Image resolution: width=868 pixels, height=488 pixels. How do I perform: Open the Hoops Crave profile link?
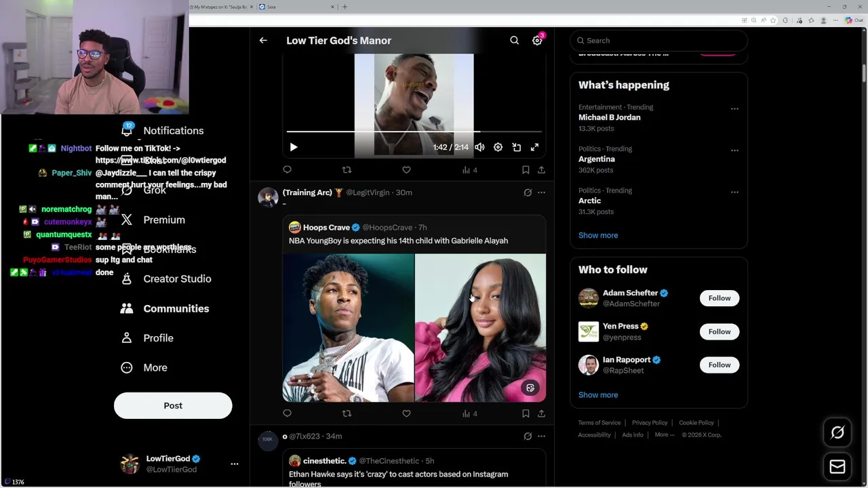click(x=326, y=228)
